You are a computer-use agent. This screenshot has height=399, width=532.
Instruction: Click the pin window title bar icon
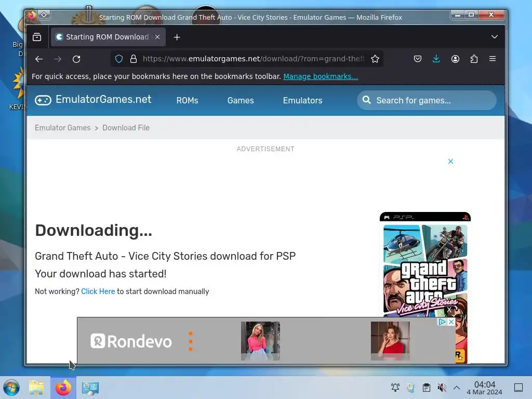pos(44,15)
